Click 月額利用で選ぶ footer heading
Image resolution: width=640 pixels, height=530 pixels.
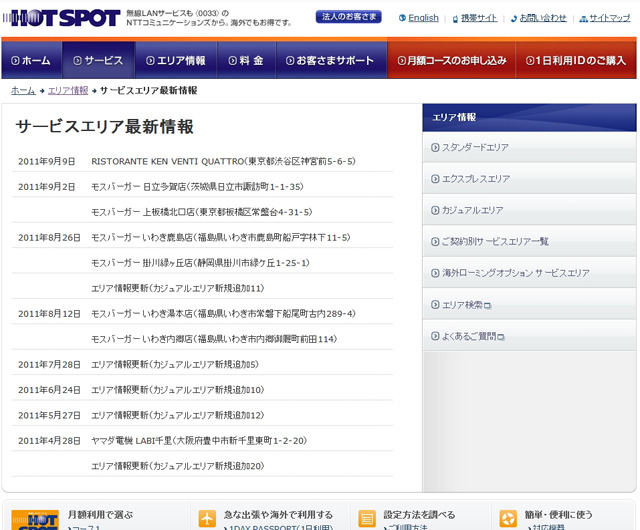100,514
